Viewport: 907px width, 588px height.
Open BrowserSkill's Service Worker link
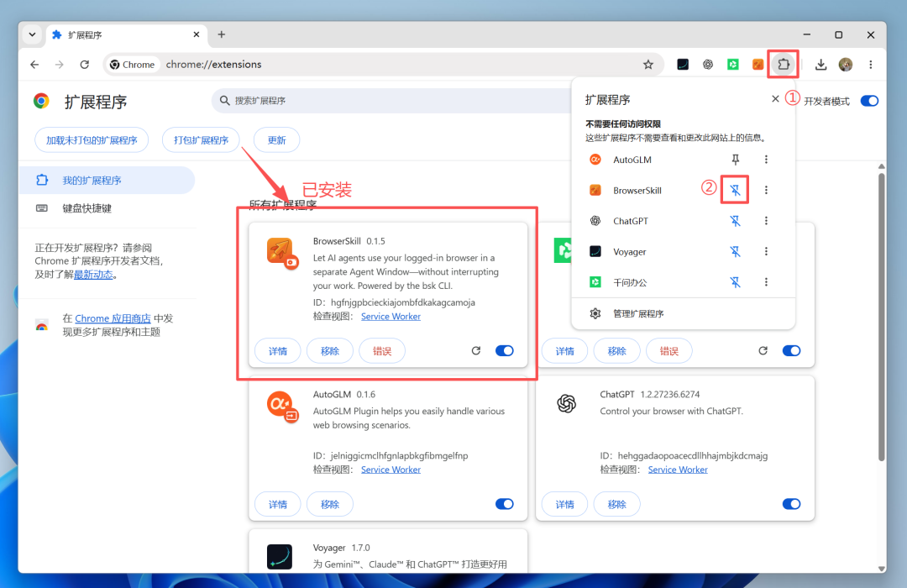point(391,317)
